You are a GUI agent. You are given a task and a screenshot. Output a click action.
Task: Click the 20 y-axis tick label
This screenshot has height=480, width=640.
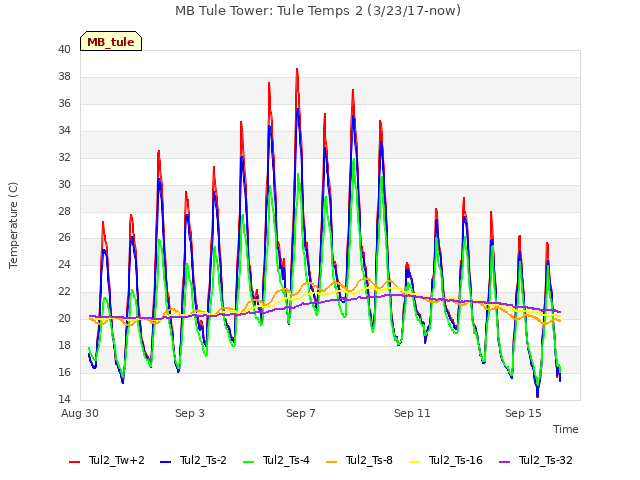tap(64, 318)
